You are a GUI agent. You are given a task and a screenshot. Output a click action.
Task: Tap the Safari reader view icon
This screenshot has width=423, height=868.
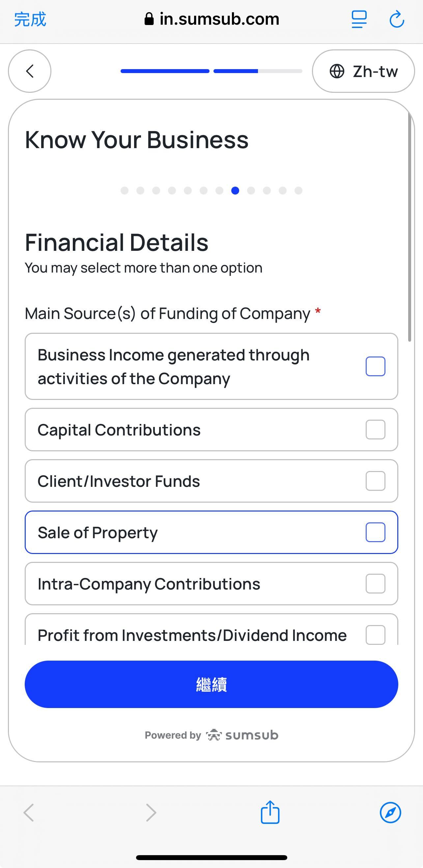coord(359,19)
